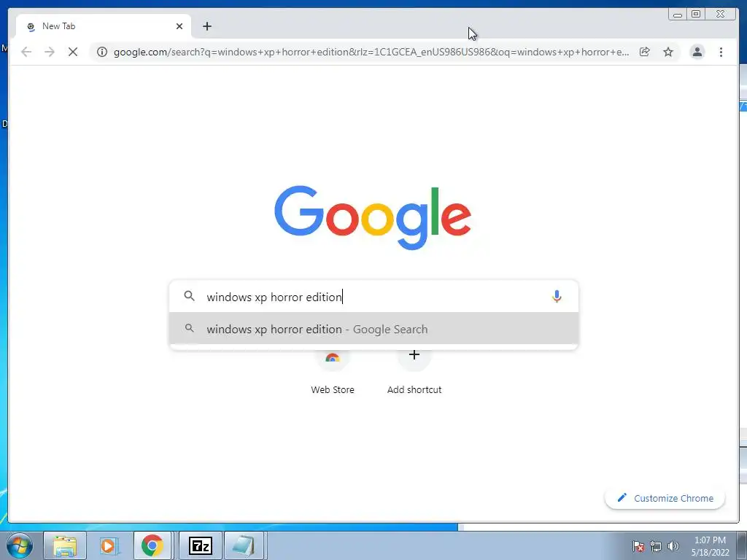Open Action Center flag in tray

pos(638,546)
